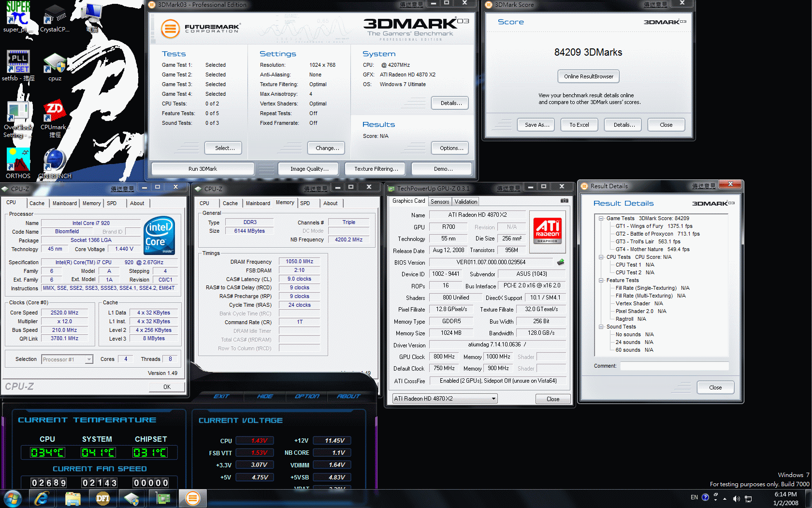Select GT1 - Wings of Fury result row

653,226
